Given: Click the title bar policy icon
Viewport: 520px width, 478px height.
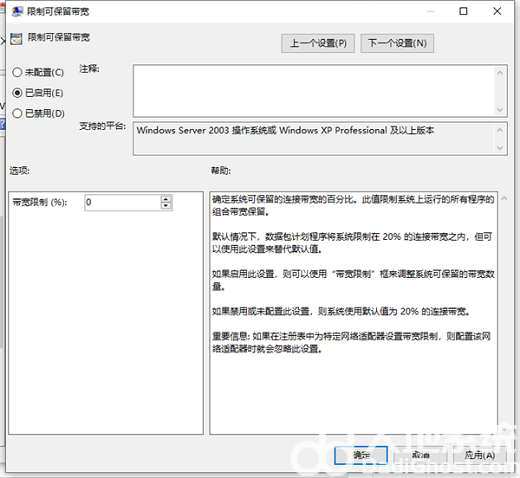Looking at the screenshot, I should coord(17,12).
